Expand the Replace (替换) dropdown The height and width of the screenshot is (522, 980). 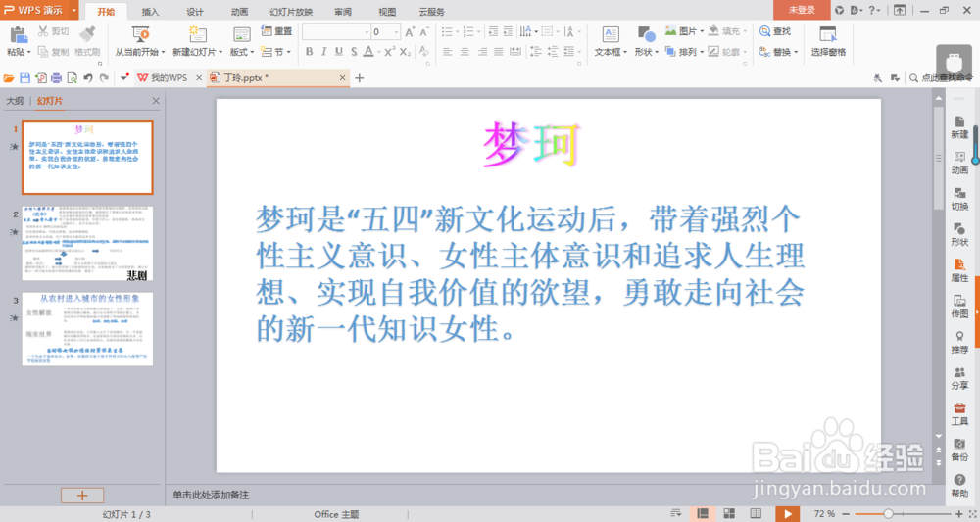coord(796,53)
